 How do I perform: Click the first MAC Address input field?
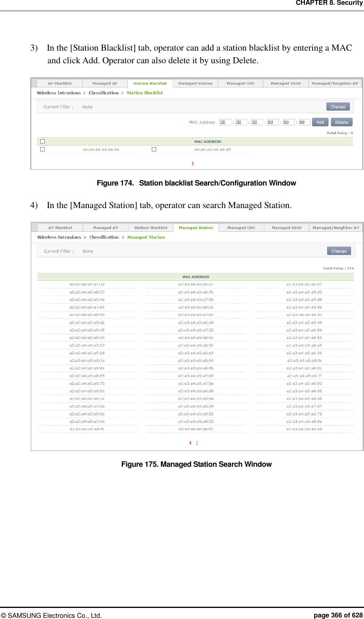pyautogui.click(x=225, y=122)
